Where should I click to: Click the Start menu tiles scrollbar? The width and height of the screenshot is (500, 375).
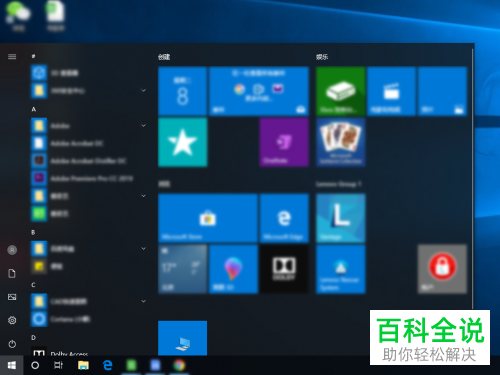(x=472, y=178)
